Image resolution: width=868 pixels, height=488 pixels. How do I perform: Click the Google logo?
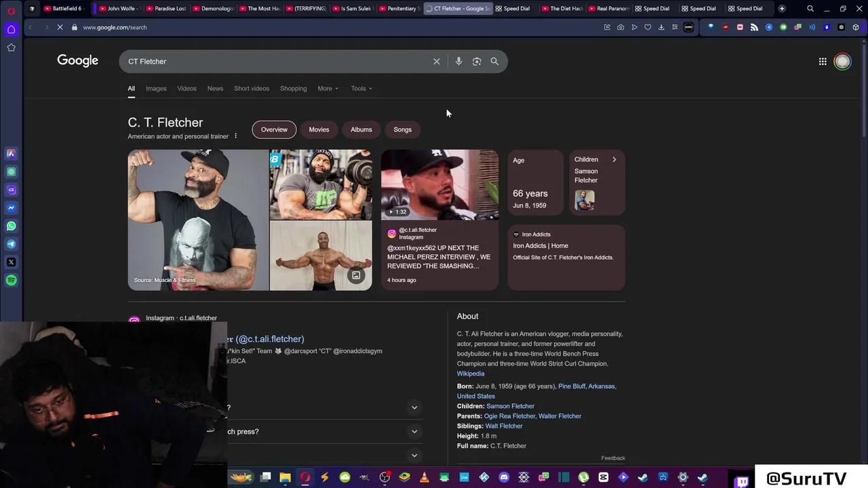click(x=78, y=61)
